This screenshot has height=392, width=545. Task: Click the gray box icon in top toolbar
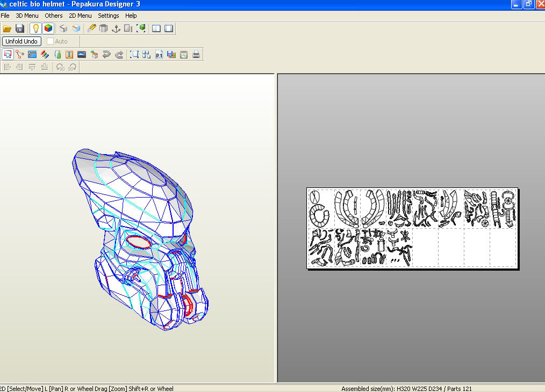tap(63, 28)
